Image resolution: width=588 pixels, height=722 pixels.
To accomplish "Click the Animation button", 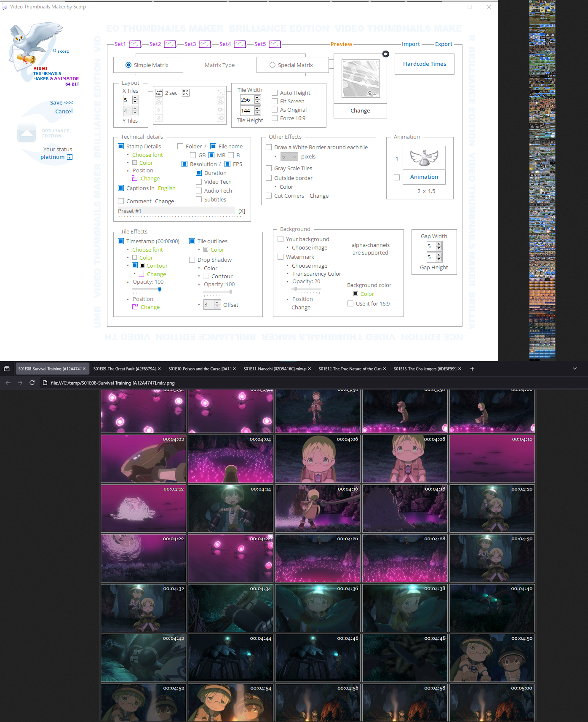I will (424, 177).
